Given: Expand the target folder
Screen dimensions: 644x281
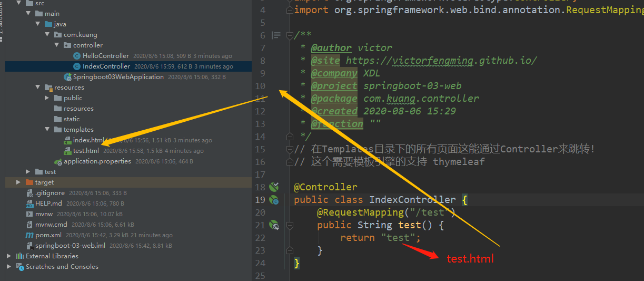Looking at the screenshot, I should click(18, 182).
